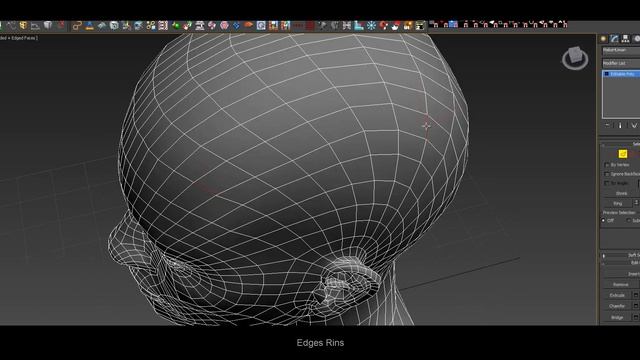Enable the Ignore Backfacing checkbox

607,174
